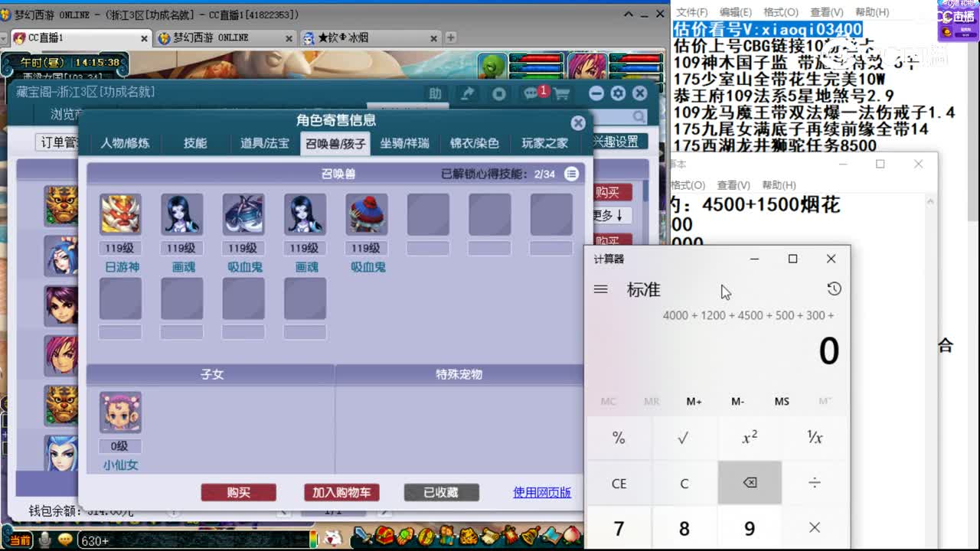
Task: Open the calculator history icon
Action: click(834, 289)
